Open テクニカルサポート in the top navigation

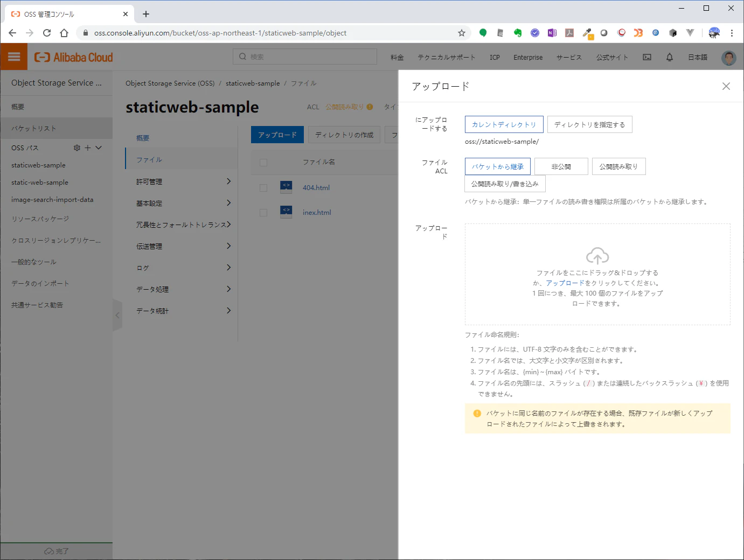pyautogui.click(x=447, y=57)
